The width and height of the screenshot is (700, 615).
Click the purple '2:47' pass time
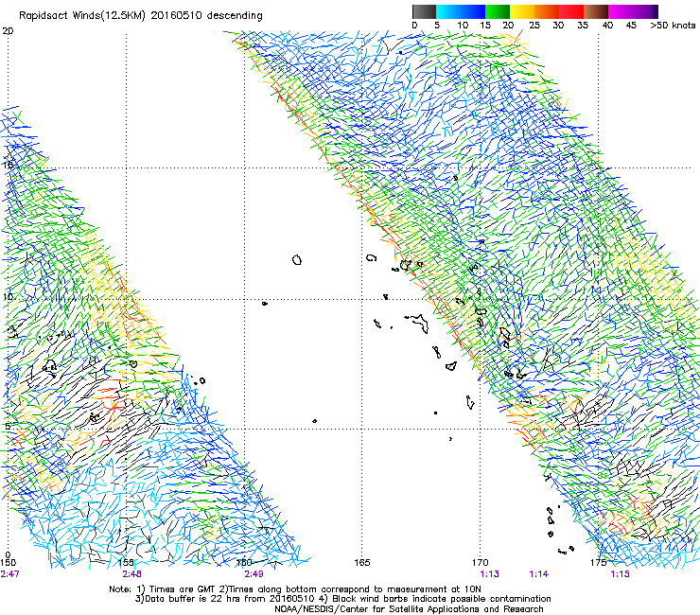pyautogui.click(x=9, y=574)
